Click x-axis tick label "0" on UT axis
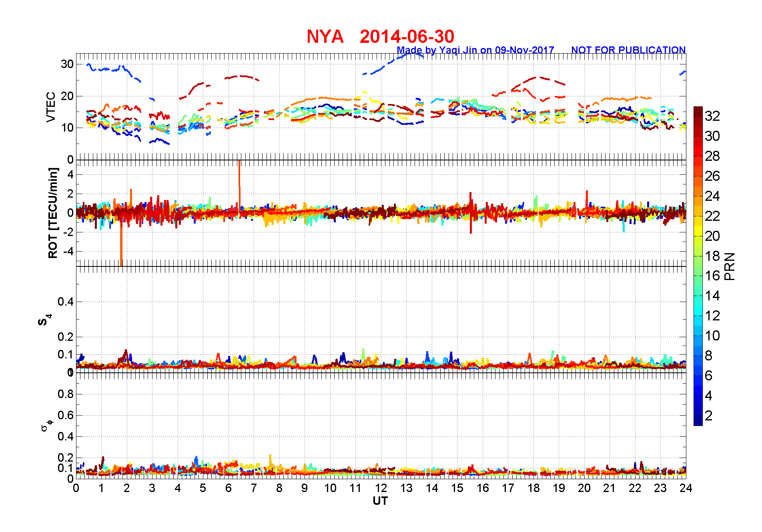The image size is (762, 532). (76, 488)
